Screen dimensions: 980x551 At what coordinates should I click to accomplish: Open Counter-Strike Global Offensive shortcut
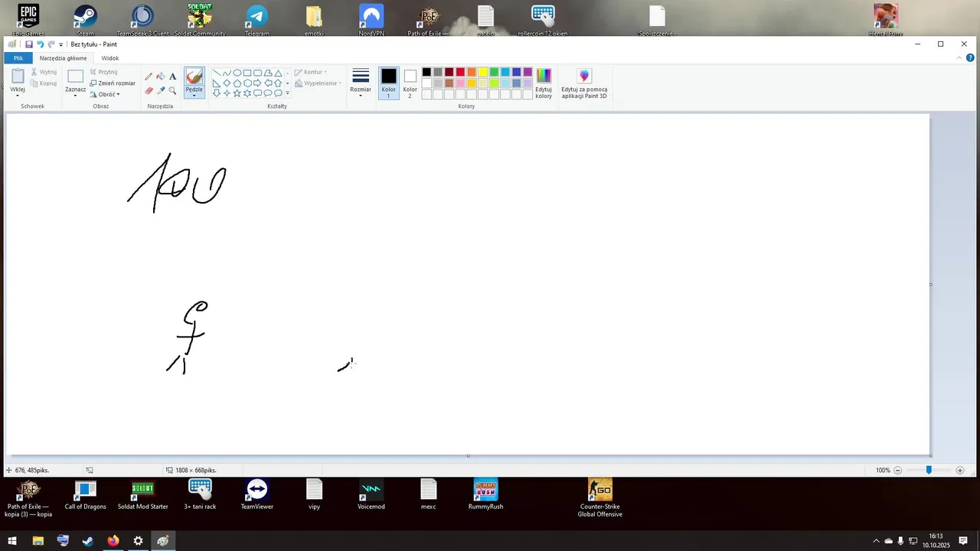pyautogui.click(x=600, y=497)
